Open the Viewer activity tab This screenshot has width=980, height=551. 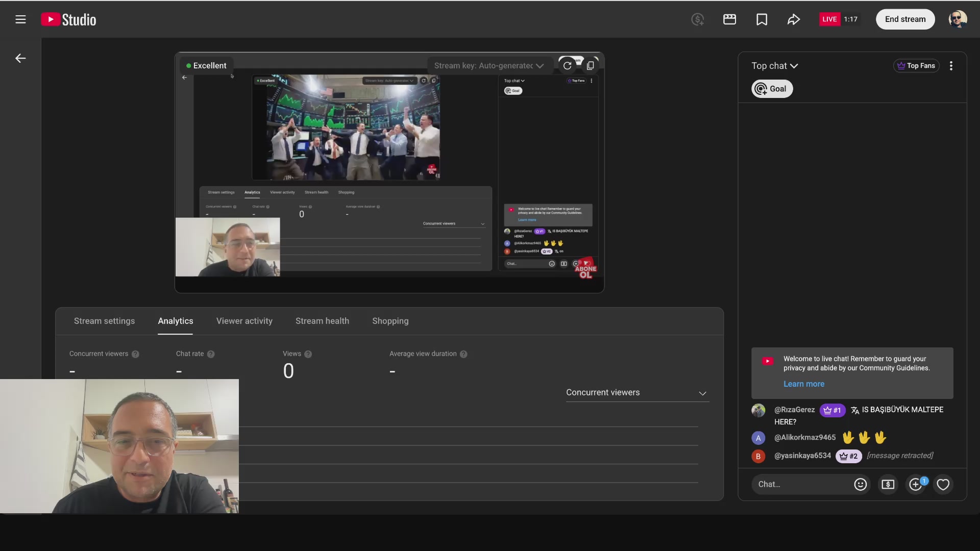[x=244, y=321]
